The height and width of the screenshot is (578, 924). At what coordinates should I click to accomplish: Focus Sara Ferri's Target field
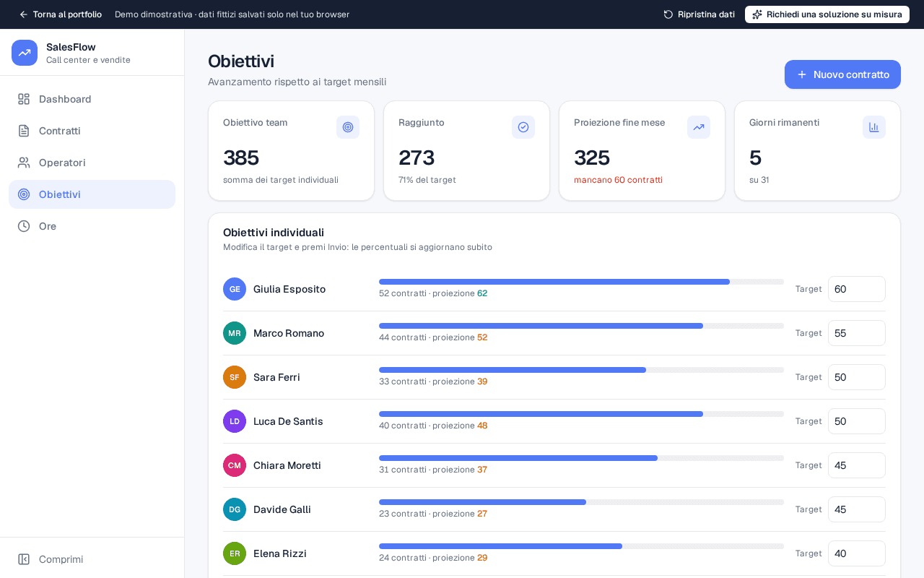tap(857, 377)
